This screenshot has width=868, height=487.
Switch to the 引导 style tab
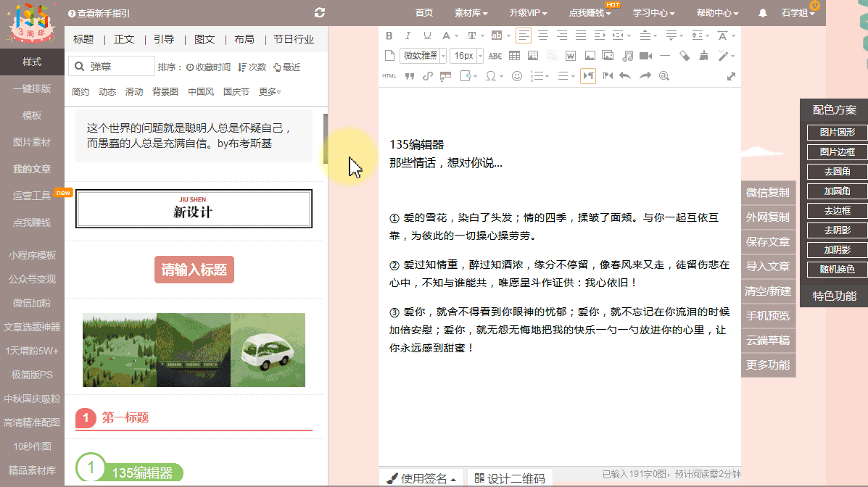164,39
